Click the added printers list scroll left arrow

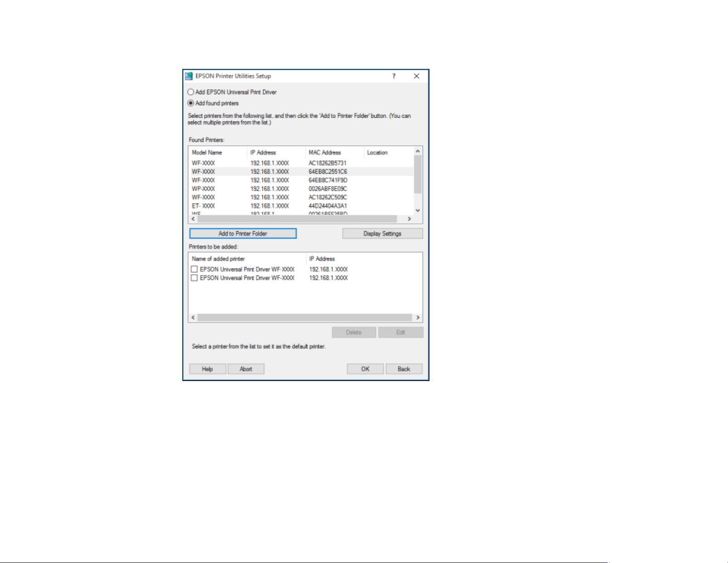click(193, 318)
